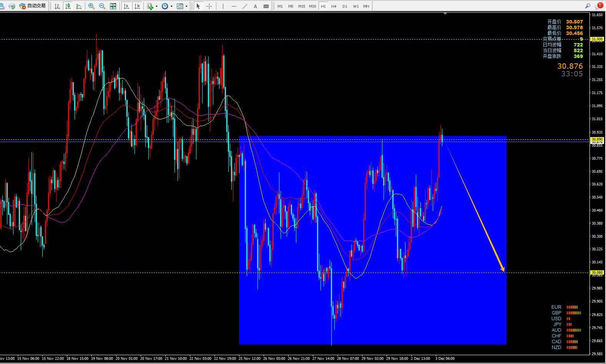Click the 30.890 price level label
Viewport: 606px width, 364px height.
597,139
